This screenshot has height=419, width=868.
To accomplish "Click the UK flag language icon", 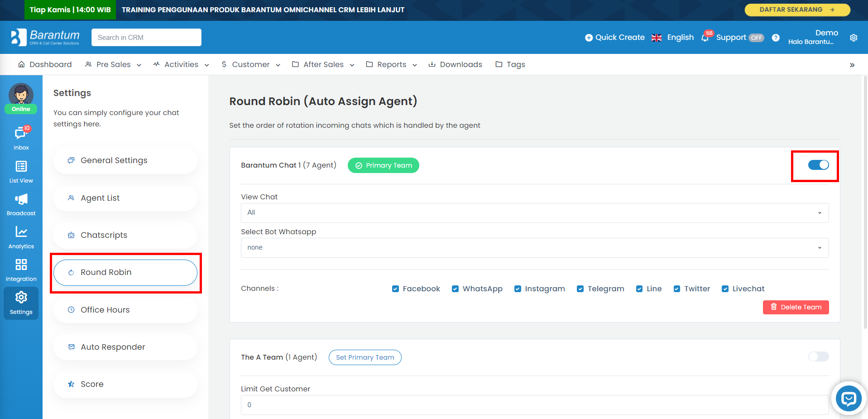I will click(657, 38).
